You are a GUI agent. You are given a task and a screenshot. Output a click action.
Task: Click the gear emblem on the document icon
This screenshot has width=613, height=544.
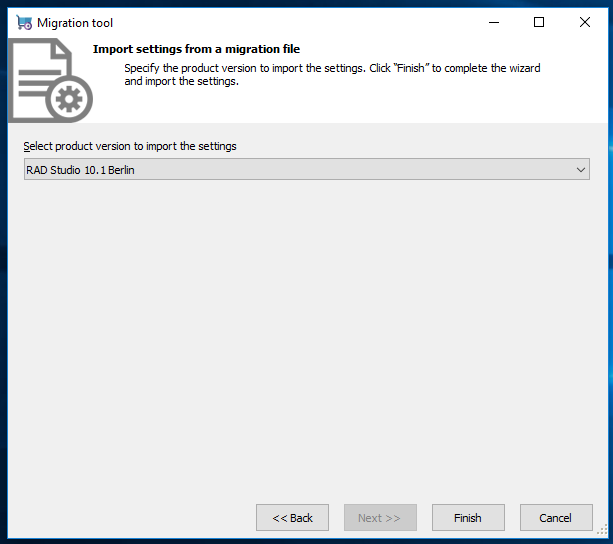69,99
